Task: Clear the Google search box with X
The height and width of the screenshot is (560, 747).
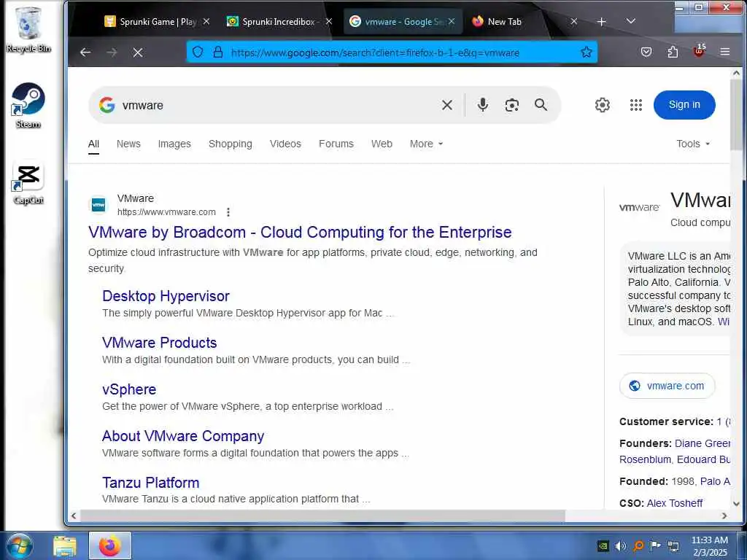Action: click(x=447, y=105)
